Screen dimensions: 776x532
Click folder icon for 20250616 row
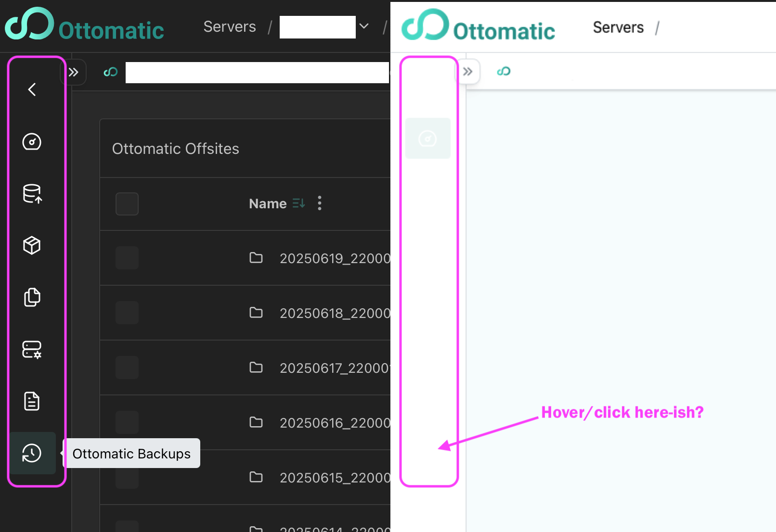point(256,422)
